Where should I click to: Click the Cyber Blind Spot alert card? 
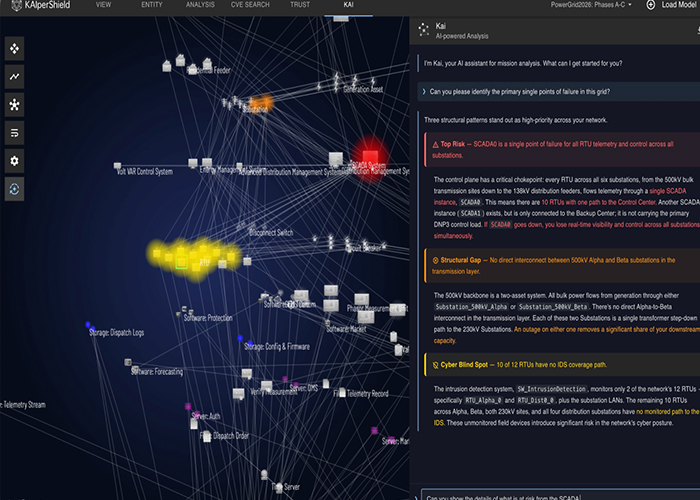(562, 365)
